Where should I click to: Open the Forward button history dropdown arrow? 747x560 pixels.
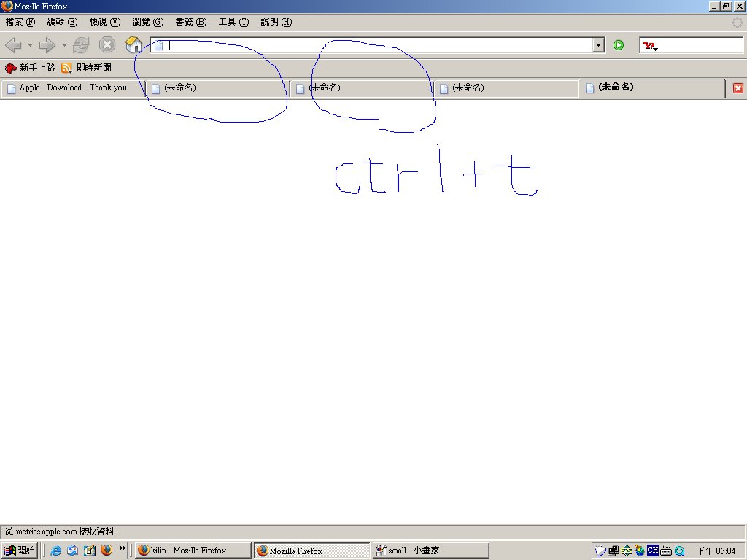(x=64, y=45)
